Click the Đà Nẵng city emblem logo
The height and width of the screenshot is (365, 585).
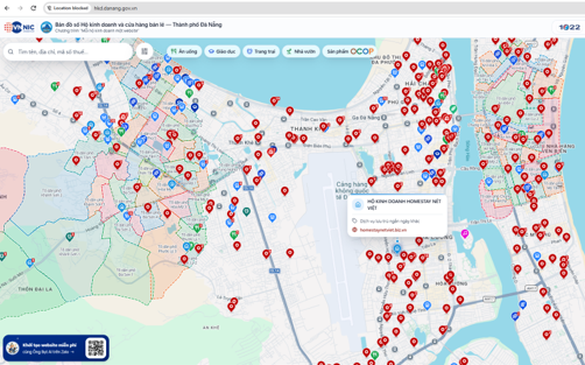click(46, 27)
